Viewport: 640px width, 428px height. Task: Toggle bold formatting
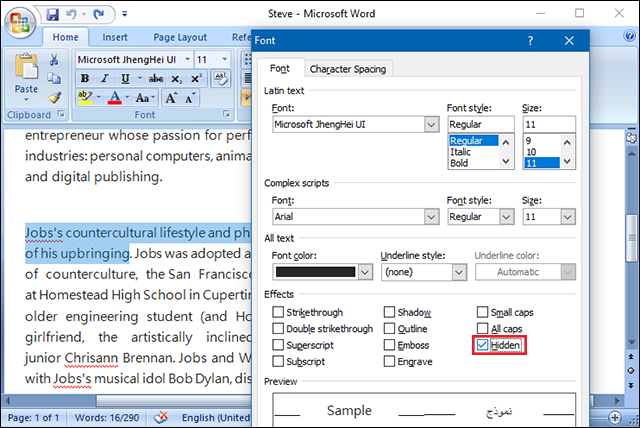[x=84, y=78]
